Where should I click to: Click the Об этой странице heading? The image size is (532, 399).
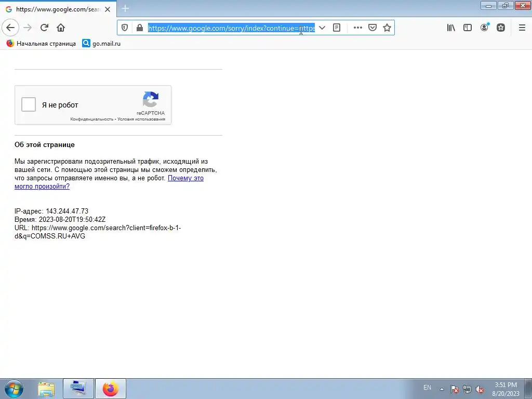(x=45, y=144)
